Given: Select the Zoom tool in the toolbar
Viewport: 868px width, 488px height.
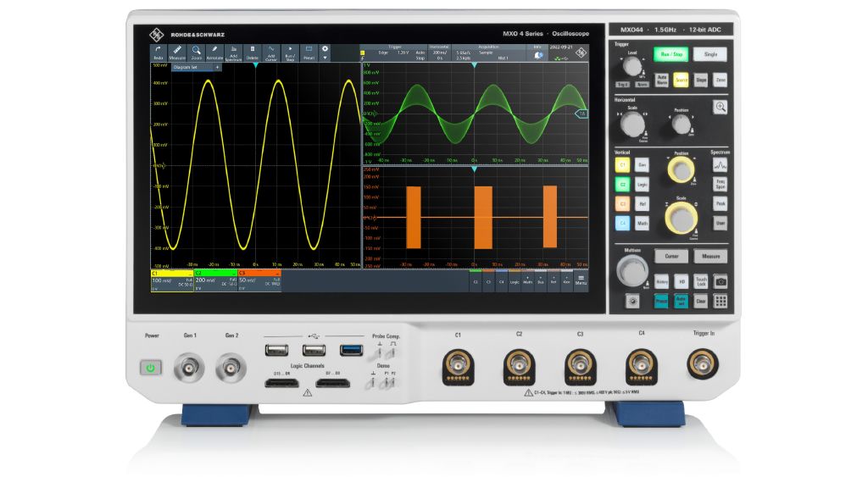Looking at the screenshot, I should click(x=196, y=53).
